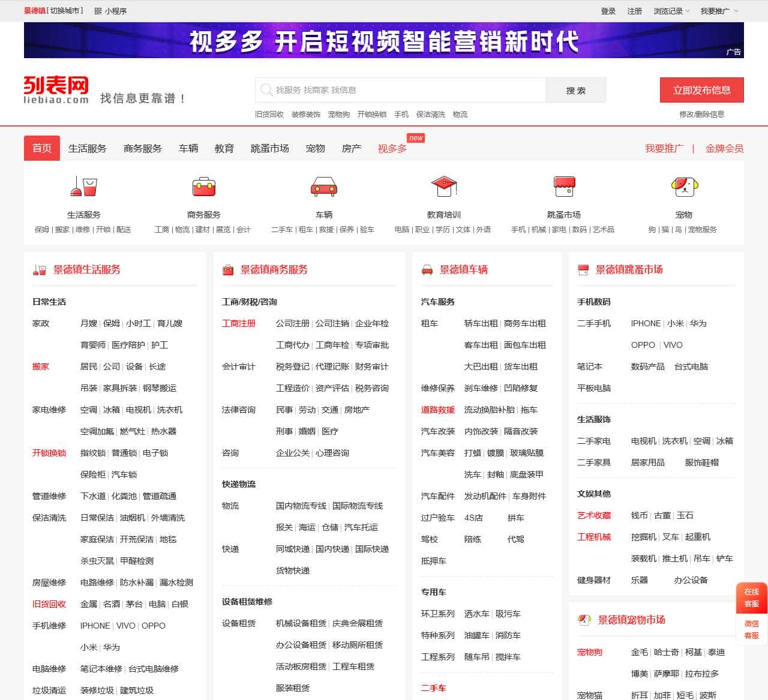Screen dimensions: 768x700
Task: Open the 车辆 red car icon
Action: pos(324,188)
